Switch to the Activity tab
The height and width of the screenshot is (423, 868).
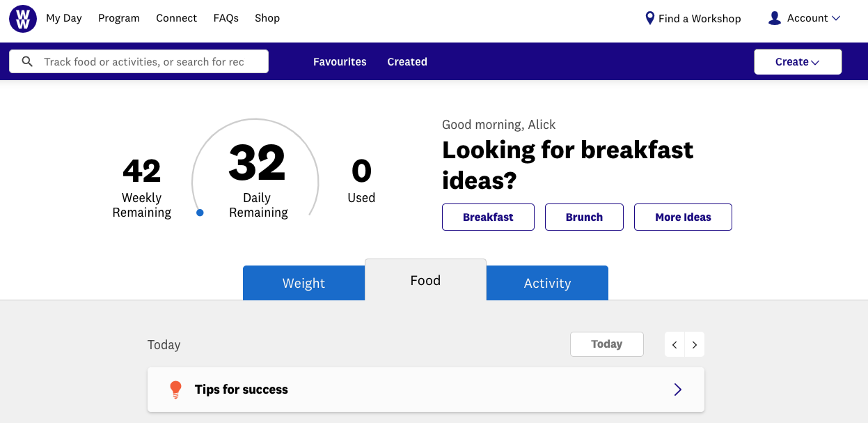[x=547, y=283]
